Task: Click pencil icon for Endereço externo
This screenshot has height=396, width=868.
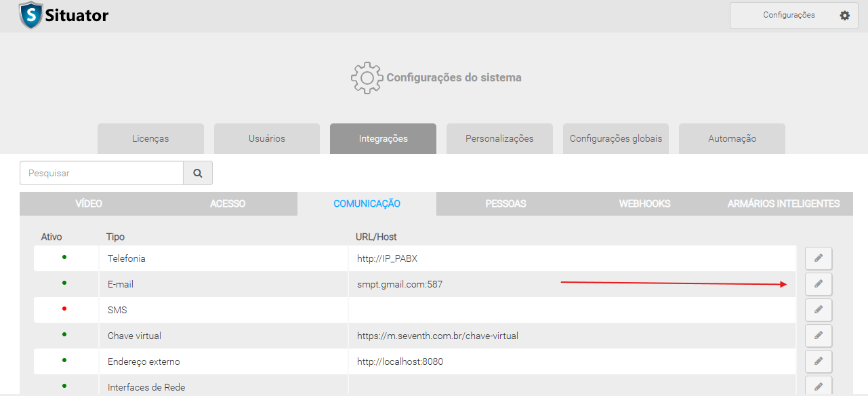Action: (818, 361)
